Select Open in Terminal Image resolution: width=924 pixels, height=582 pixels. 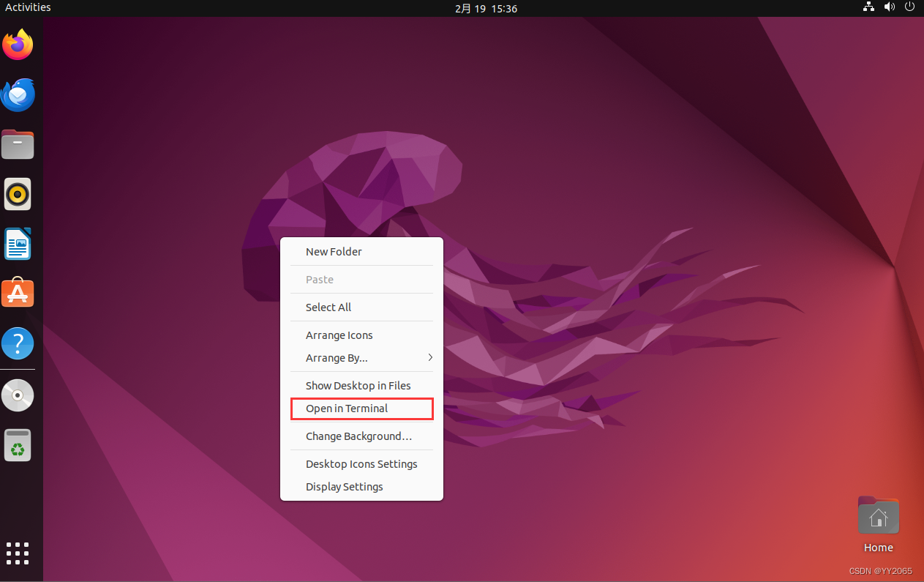[x=362, y=408]
